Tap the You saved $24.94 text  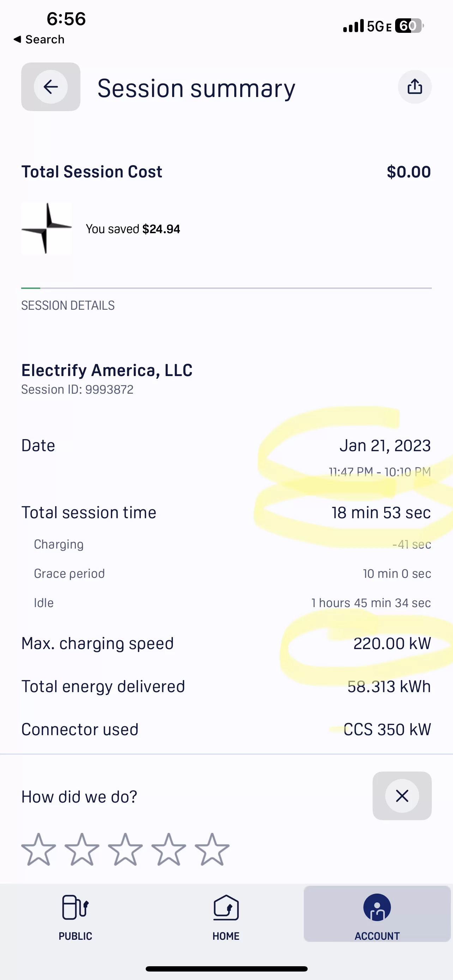point(133,229)
